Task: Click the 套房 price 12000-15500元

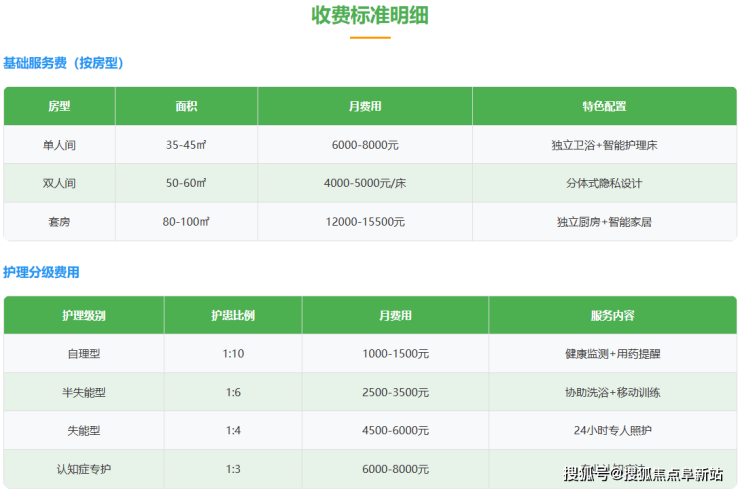Action: click(x=365, y=222)
